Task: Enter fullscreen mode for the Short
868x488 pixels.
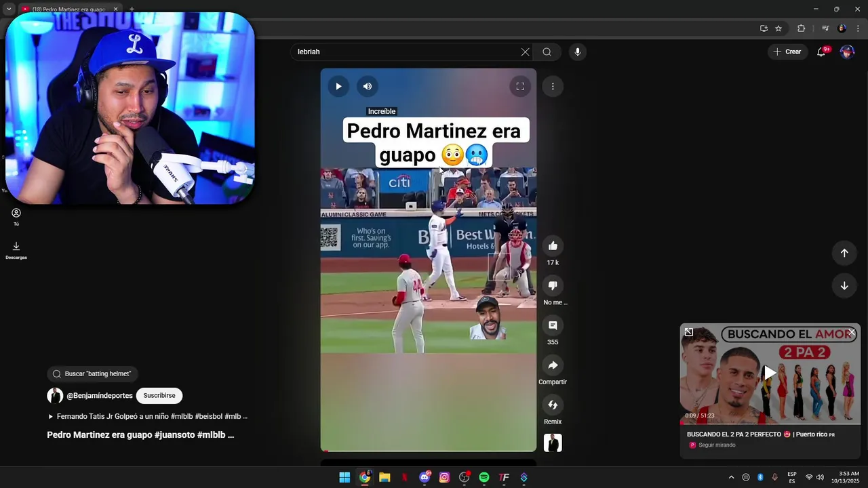Action: click(x=520, y=86)
